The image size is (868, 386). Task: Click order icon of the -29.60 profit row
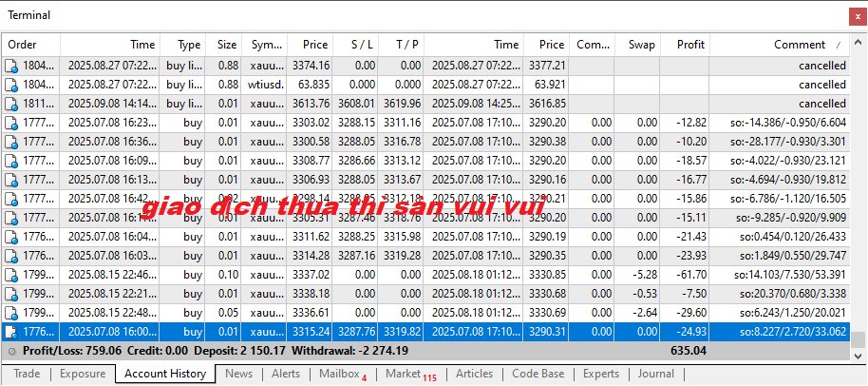point(11,313)
